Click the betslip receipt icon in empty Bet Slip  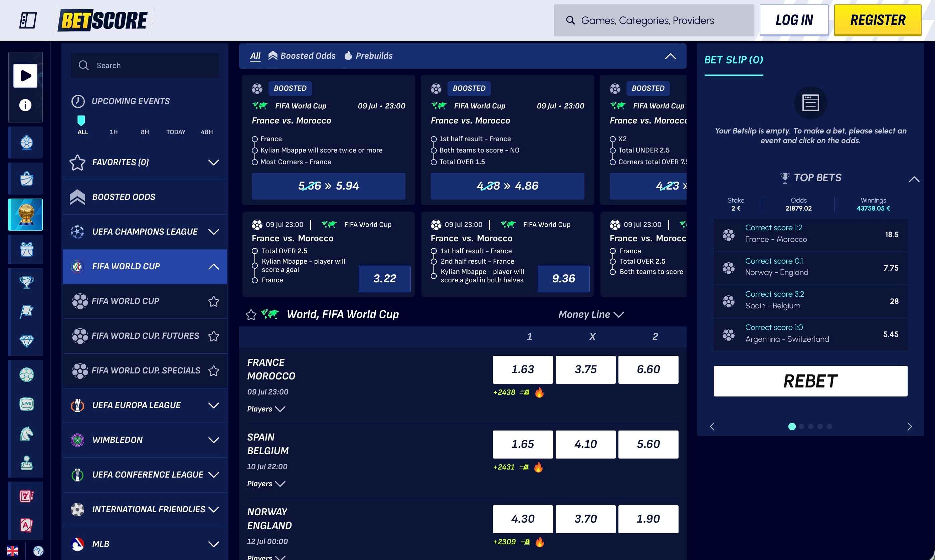pyautogui.click(x=810, y=103)
